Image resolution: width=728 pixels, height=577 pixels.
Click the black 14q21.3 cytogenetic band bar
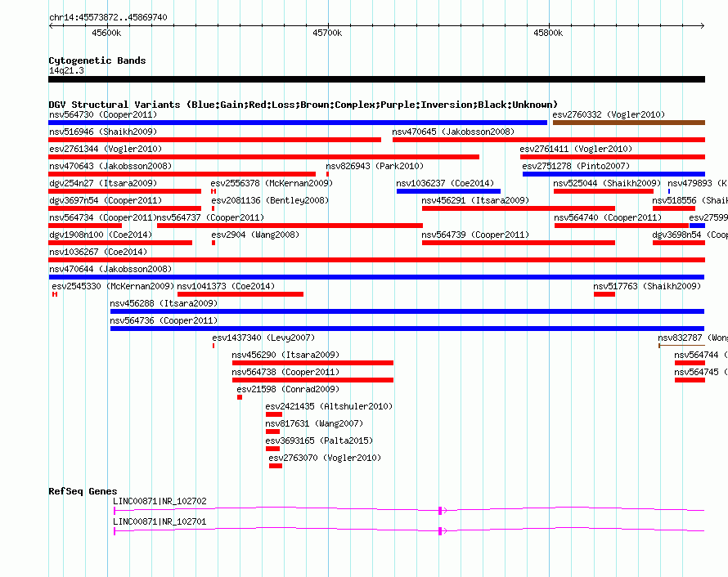376,79
